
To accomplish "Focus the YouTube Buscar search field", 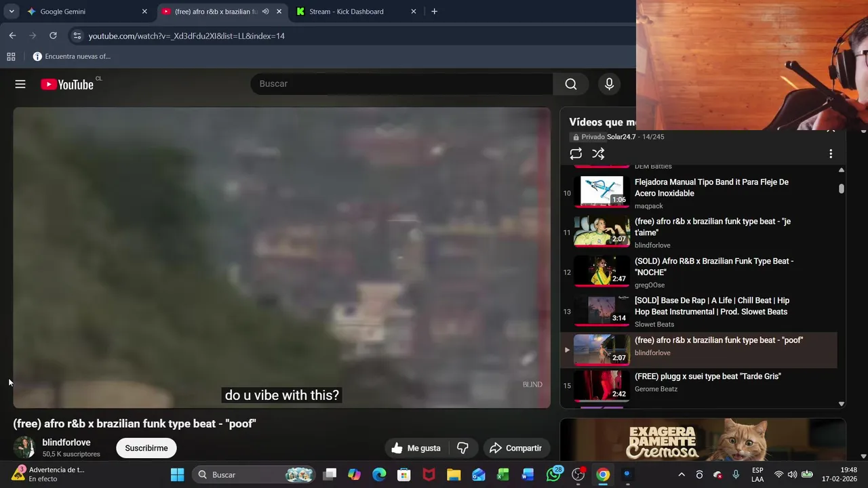I will point(401,83).
